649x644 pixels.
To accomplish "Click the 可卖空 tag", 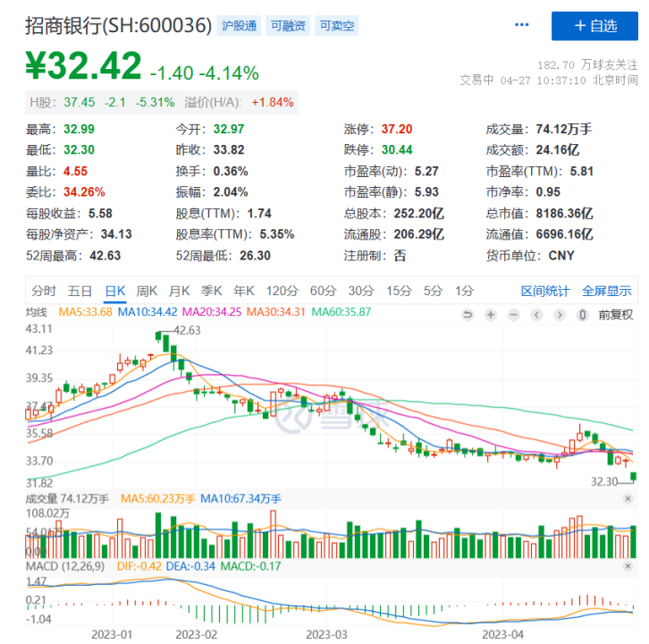I will tap(337, 26).
